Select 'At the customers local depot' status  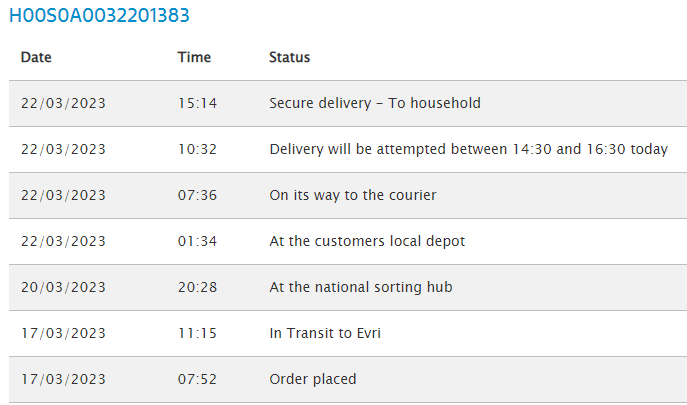tap(367, 241)
